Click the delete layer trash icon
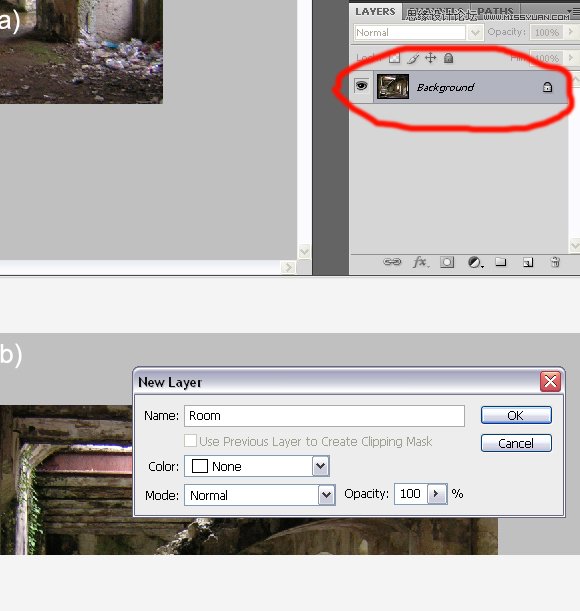 point(555,262)
